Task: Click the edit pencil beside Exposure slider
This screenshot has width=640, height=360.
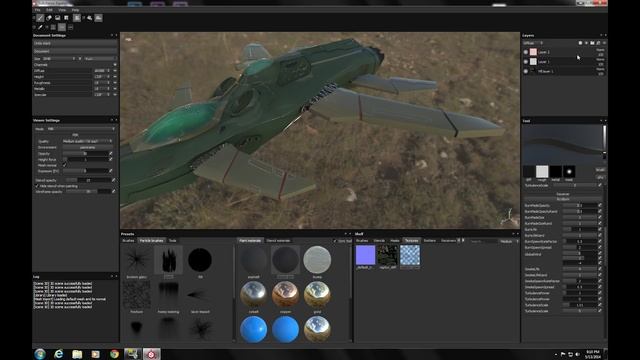Action: click(x=111, y=171)
